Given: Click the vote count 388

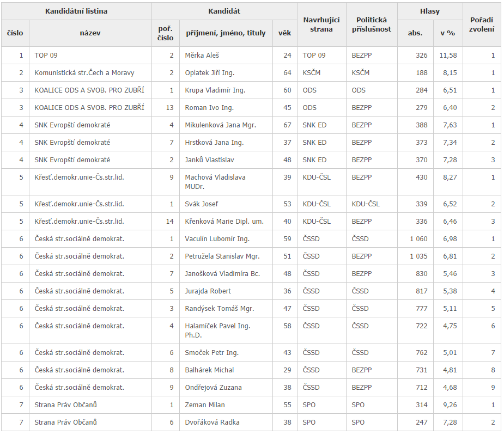Looking at the screenshot, I should [x=421, y=125].
